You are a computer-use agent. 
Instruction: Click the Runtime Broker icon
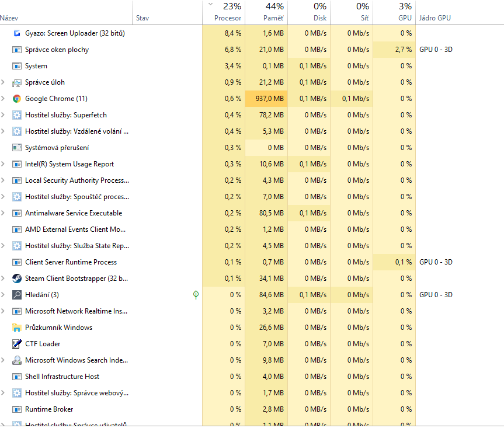17,409
